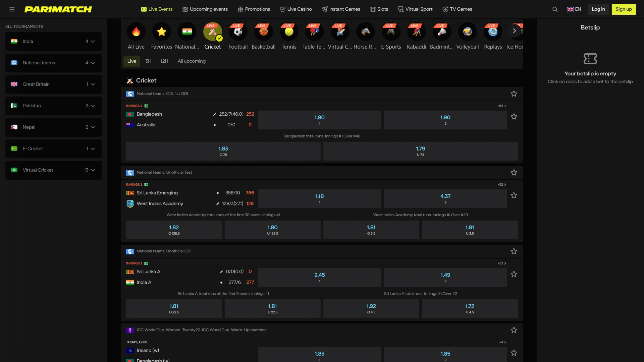Image resolution: width=644 pixels, height=362 pixels.
Task: Open Sri Lanka Emerging scoreboard icon
Action: point(146,185)
